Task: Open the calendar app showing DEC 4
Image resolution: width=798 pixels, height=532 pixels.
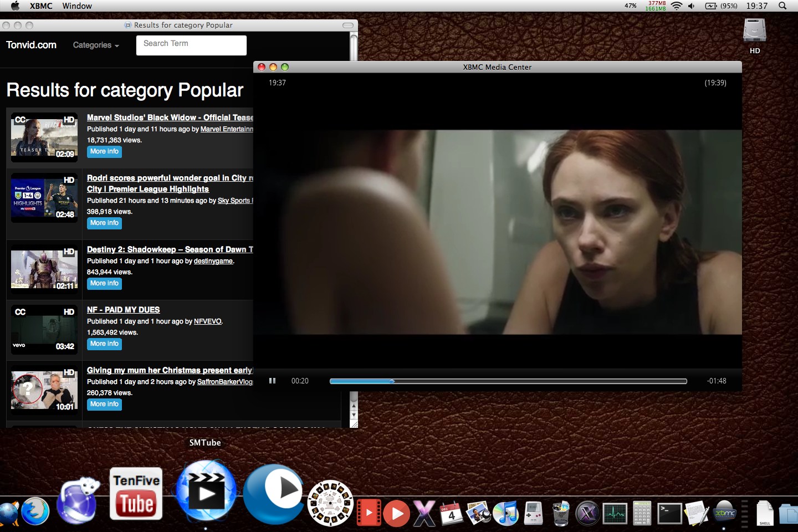Action: click(x=451, y=513)
